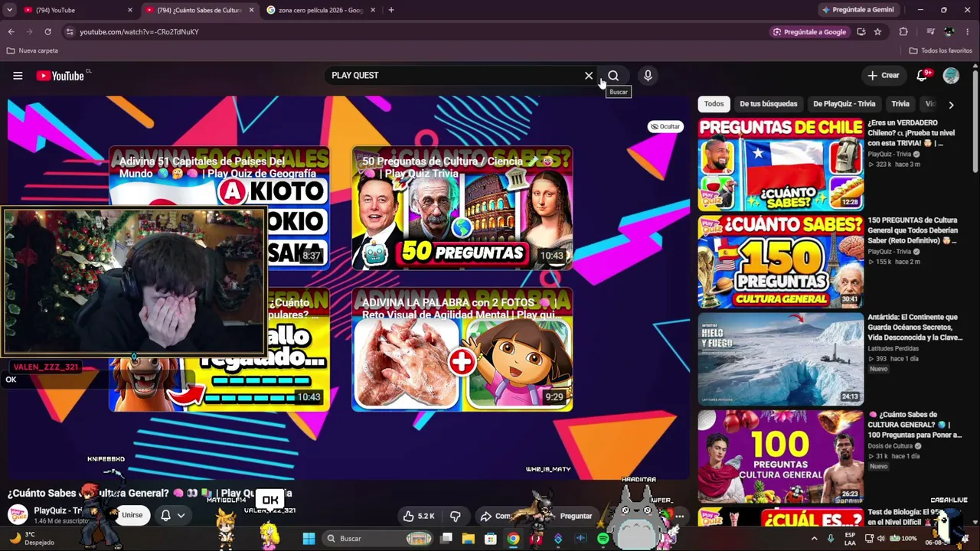Viewport: 980px width, 551px height.
Task: Click the Unirse membership button
Action: point(132,515)
